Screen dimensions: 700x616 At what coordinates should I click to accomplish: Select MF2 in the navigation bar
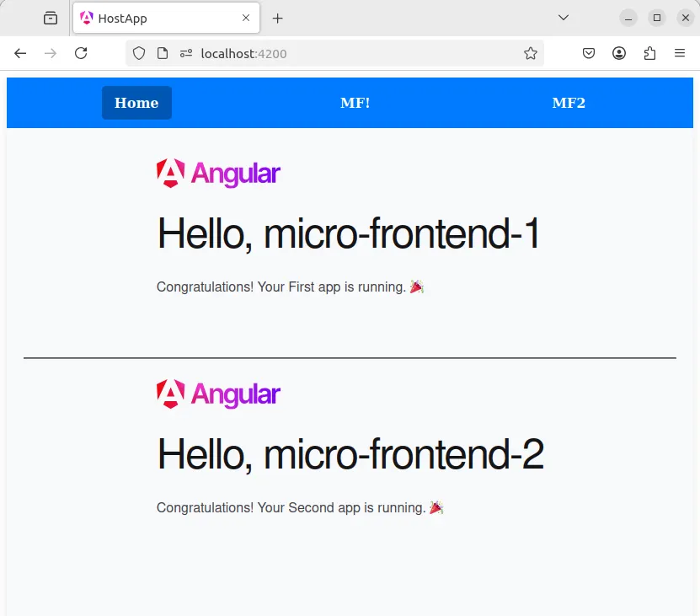(569, 103)
